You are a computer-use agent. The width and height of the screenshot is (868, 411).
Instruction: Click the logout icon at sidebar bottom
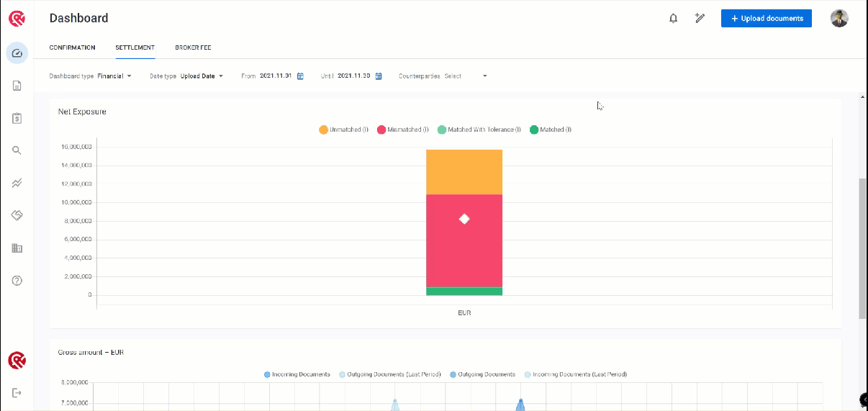click(17, 392)
